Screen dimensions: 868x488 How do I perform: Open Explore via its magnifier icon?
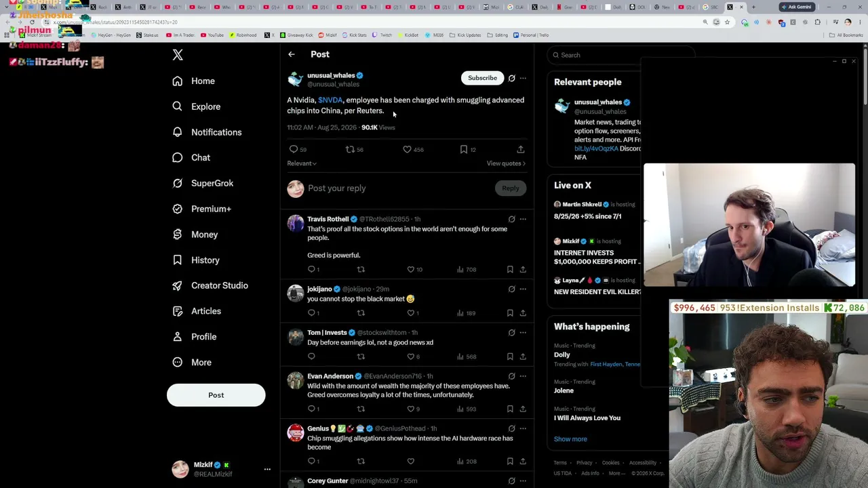(x=177, y=106)
